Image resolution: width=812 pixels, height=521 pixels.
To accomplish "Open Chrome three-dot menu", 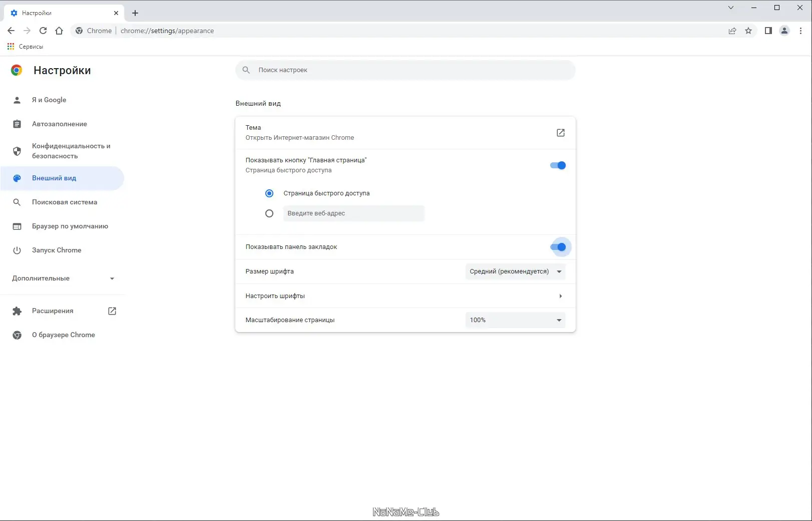I will (800, 31).
